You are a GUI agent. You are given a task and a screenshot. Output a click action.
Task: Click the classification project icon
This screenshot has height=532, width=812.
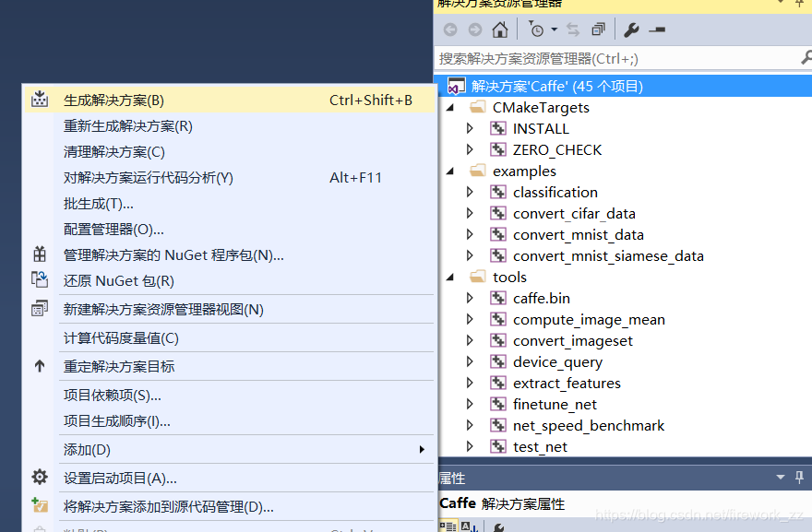pos(497,192)
